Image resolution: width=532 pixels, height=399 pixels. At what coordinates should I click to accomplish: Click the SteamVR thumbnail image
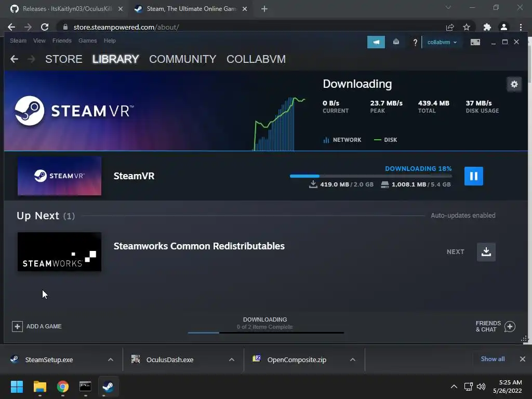click(59, 176)
